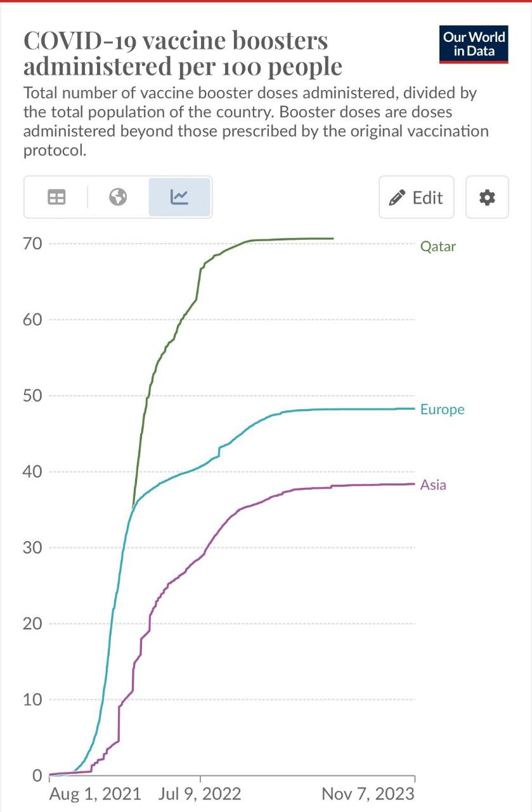Toggle the Asia series label
Screen dimensions: 532x812
pyautogui.click(x=433, y=485)
